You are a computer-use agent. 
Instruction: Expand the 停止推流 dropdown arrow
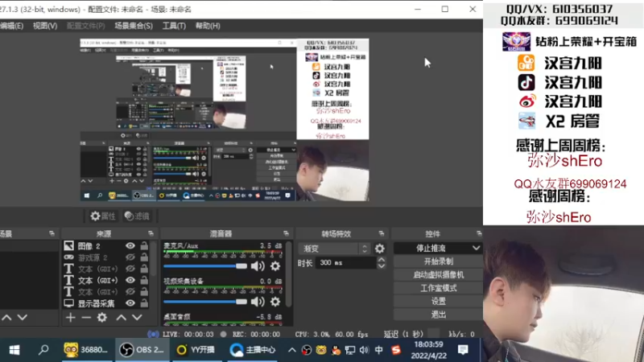pyautogui.click(x=476, y=248)
